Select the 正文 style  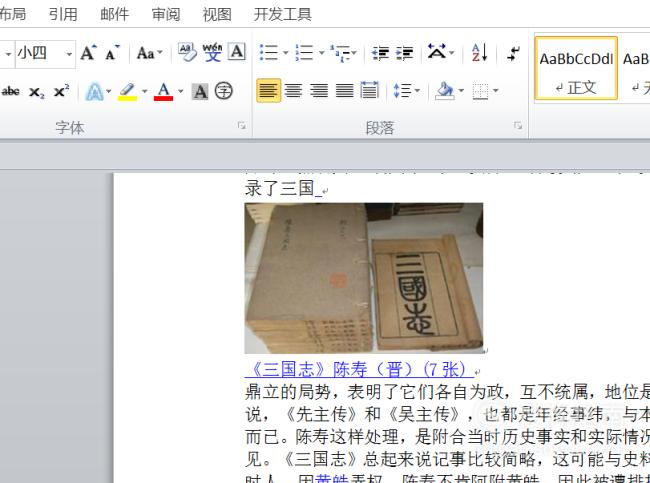click(576, 68)
